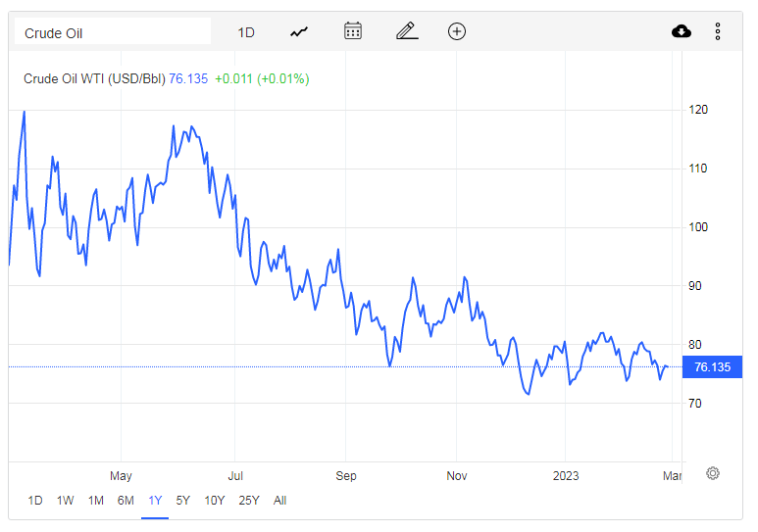The image size is (758, 532).
Task: Switch to the 1M range
Action: (96, 500)
